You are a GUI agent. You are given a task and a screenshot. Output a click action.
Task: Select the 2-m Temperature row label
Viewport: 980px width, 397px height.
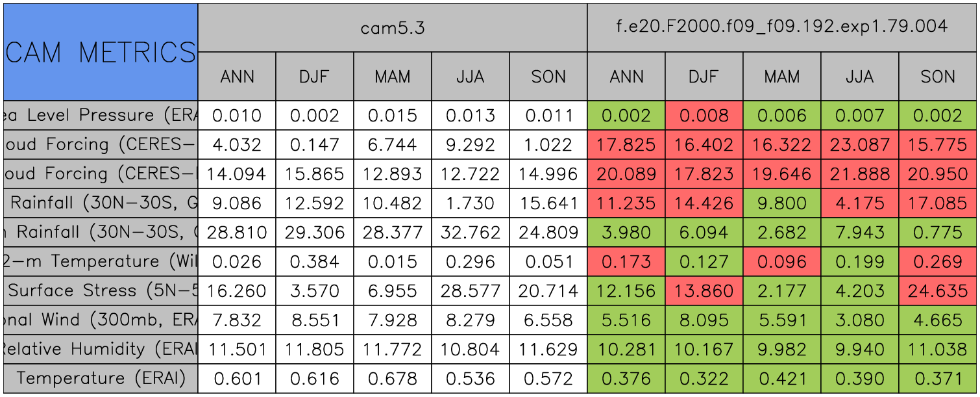click(x=101, y=261)
